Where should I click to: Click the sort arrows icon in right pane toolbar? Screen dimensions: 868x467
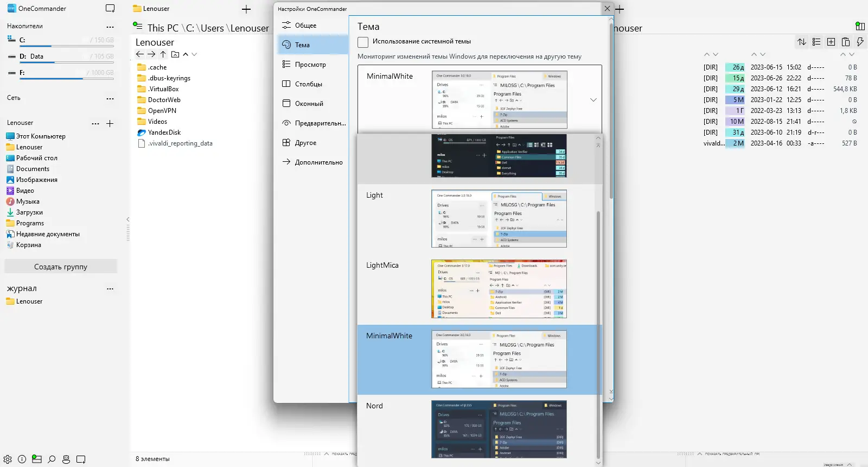coord(802,42)
